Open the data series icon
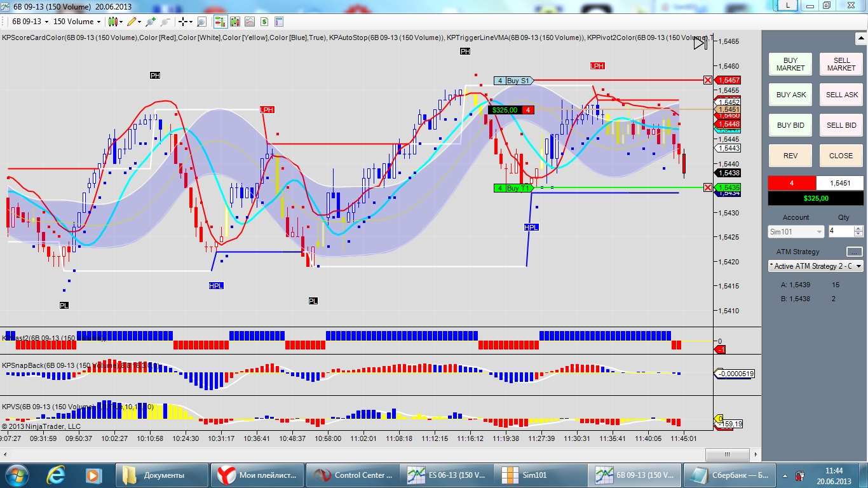The width and height of the screenshot is (868, 488). (235, 22)
